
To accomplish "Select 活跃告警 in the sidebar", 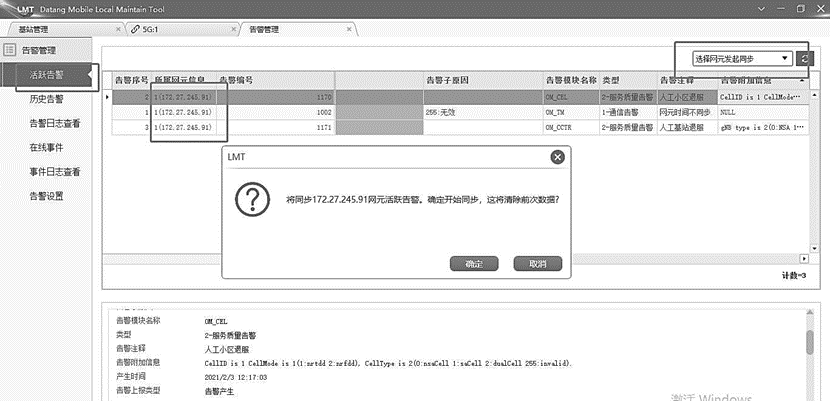I will pyautogui.click(x=47, y=75).
